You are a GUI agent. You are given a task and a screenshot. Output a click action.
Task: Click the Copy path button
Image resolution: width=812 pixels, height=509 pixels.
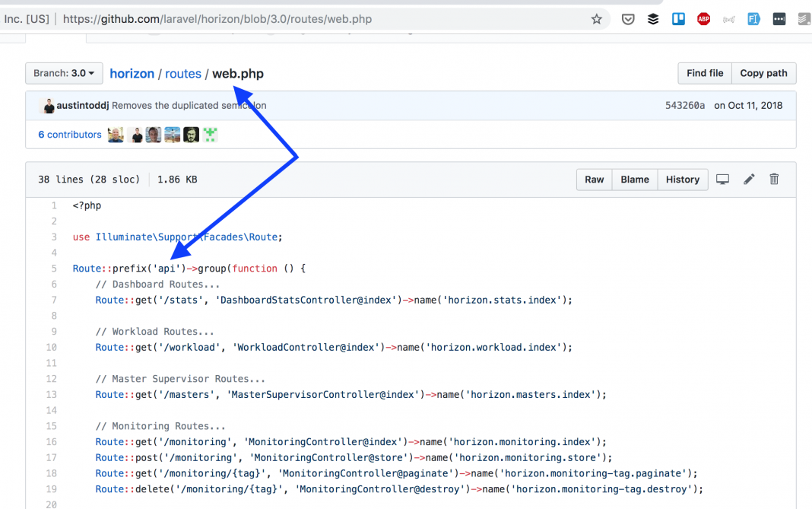point(763,73)
